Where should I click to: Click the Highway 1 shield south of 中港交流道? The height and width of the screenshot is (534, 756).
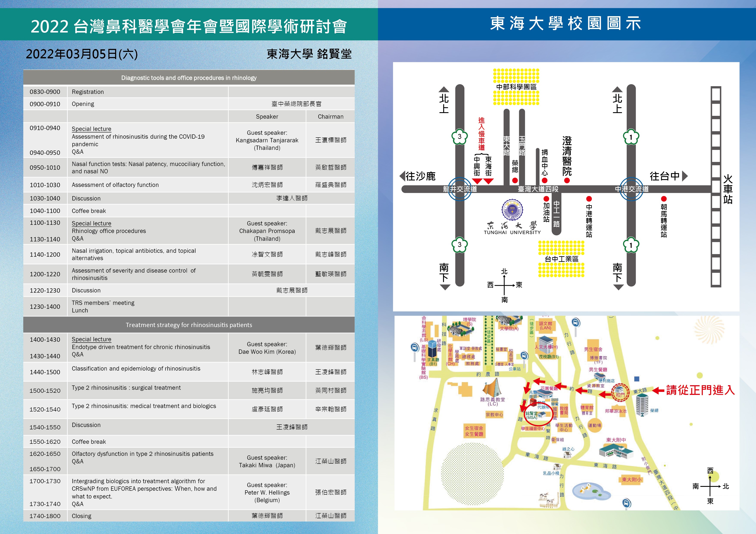pyautogui.click(x=631, y=245)
